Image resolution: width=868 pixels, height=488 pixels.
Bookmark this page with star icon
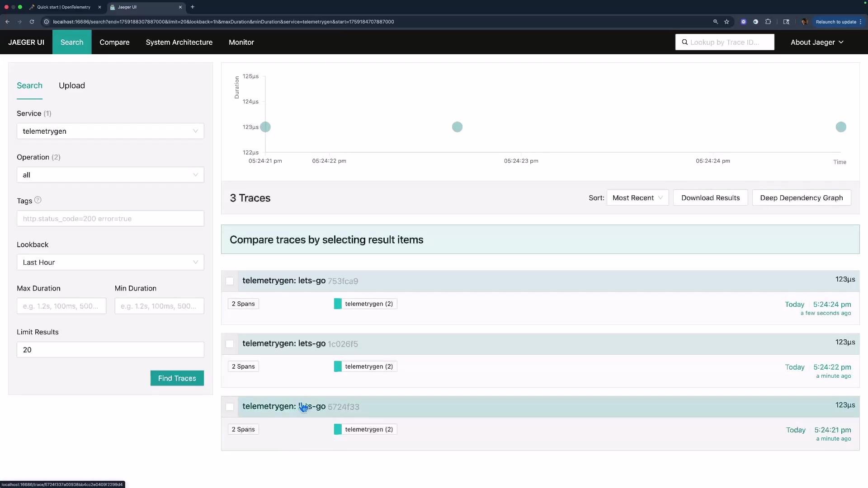pyautogui.click(x=726, y=22)
